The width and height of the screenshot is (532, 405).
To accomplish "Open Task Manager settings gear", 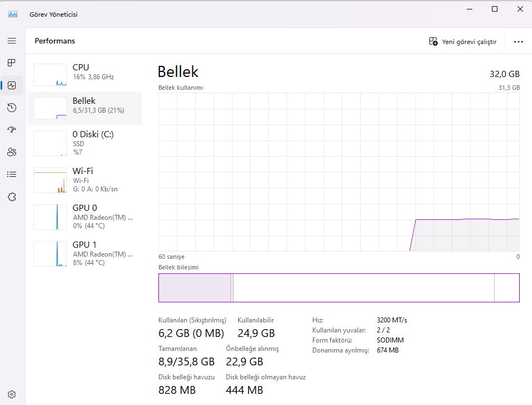I will (x=12, y=394).
